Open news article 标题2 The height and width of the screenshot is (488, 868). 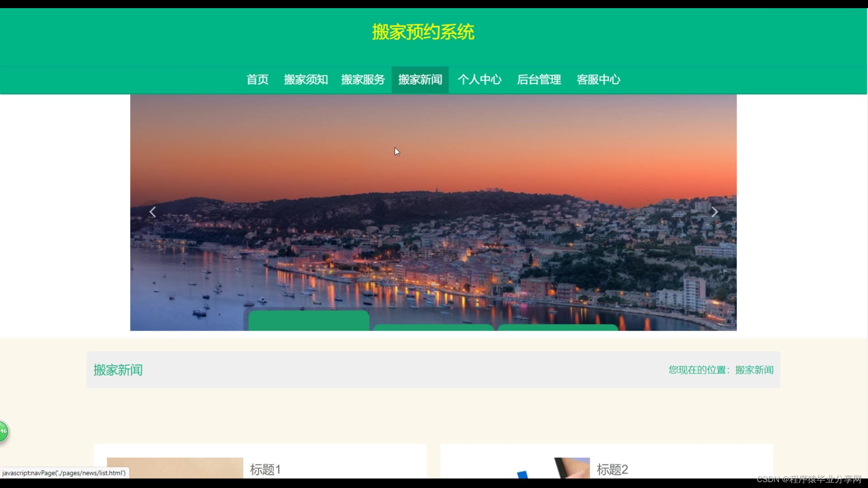tap(612, 469)
